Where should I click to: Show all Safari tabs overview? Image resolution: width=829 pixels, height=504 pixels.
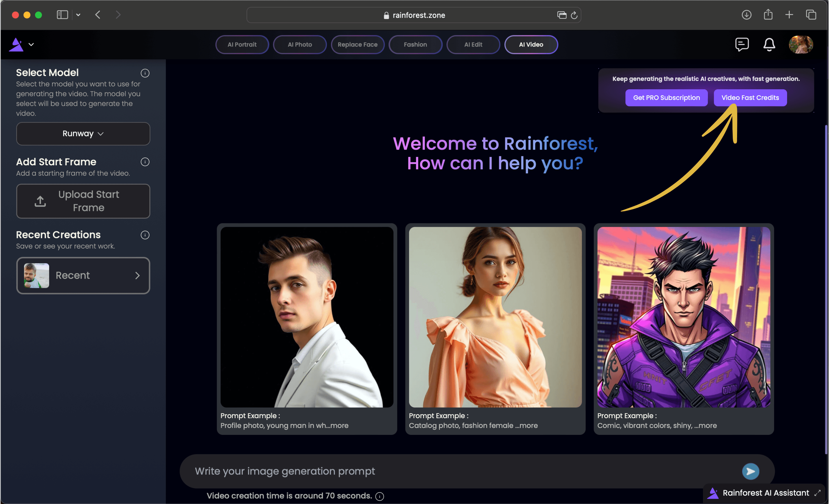pos(811,15)
